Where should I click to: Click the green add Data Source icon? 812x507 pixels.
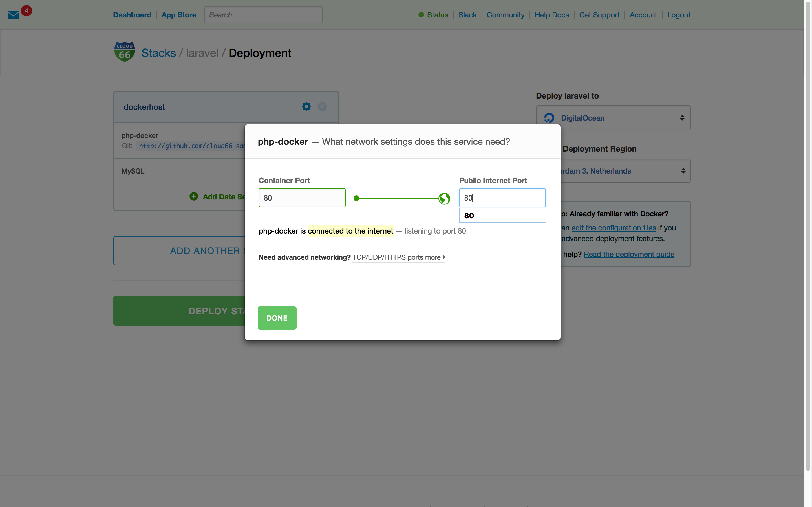coord(193,196)
